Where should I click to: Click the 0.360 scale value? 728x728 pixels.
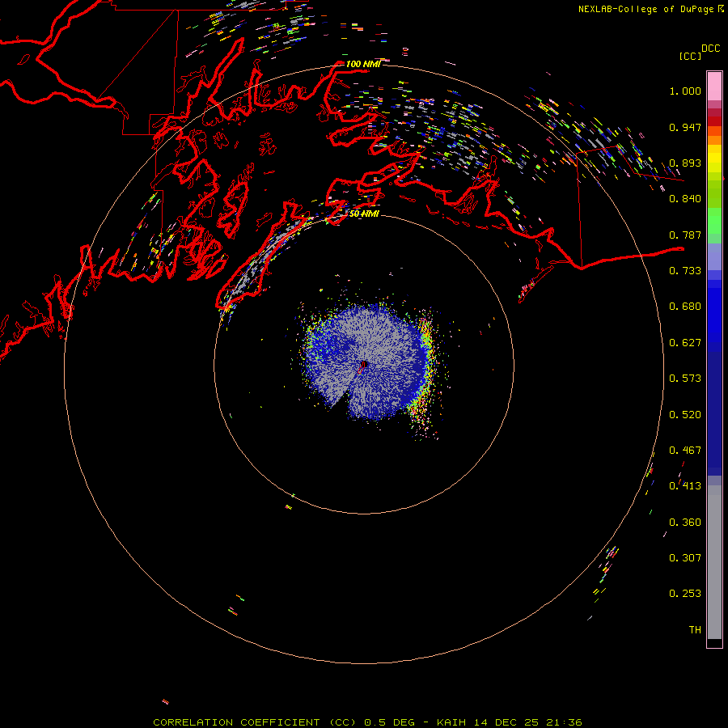tap(685, 523)
